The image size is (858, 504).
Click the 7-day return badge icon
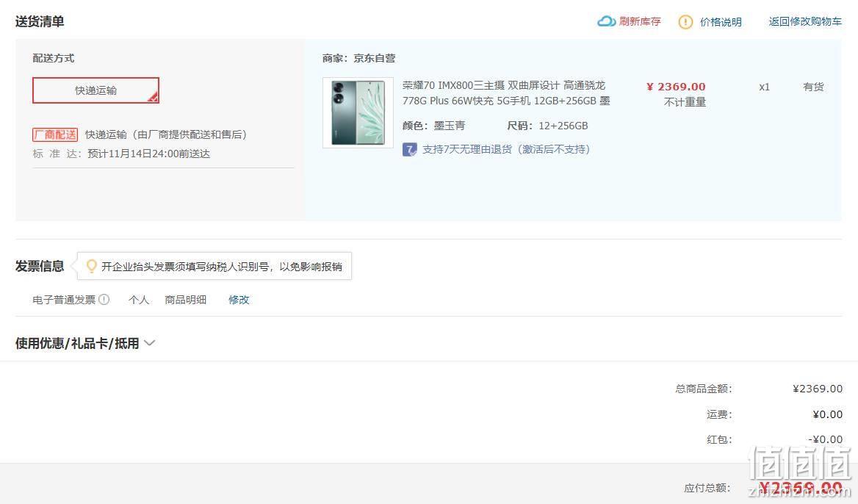tap(409, 149)
